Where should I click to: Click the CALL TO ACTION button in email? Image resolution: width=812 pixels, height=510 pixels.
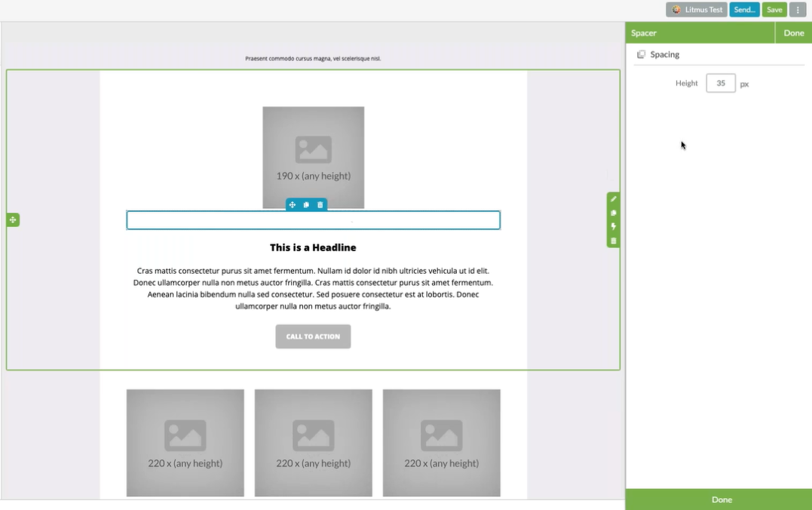(x=313, y=336)
